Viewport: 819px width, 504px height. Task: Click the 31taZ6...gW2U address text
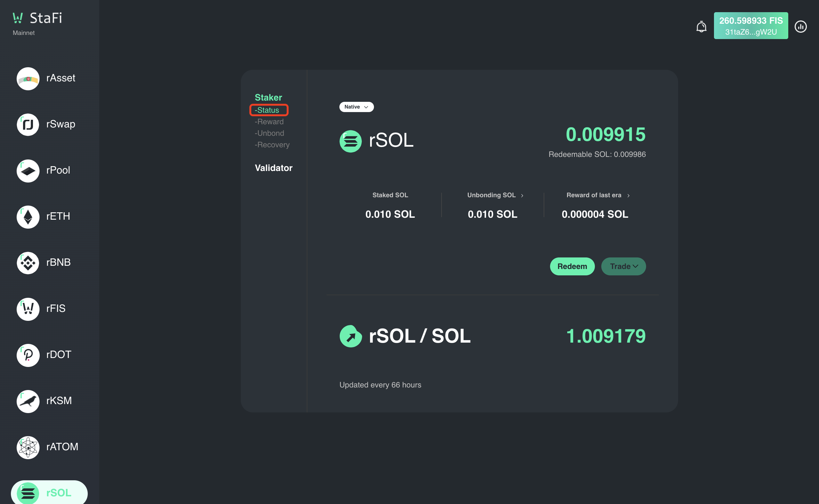tap(751, 32)
